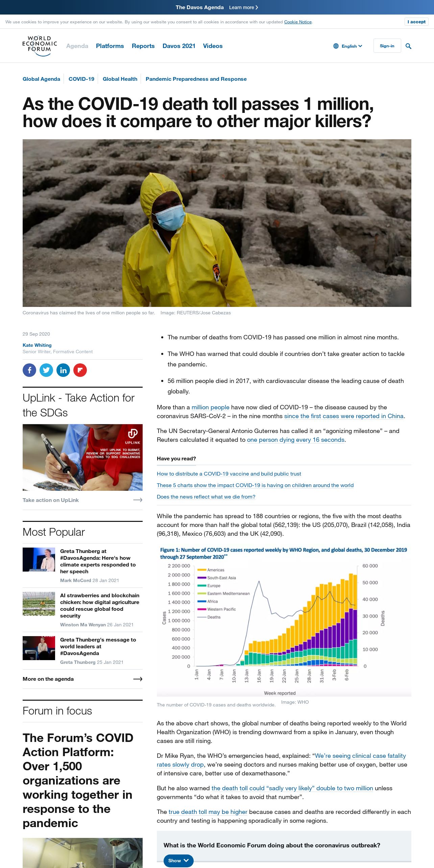
Task: Open How to distribute a COVID-19 vaccine link
Action: [x=229, y=474]
